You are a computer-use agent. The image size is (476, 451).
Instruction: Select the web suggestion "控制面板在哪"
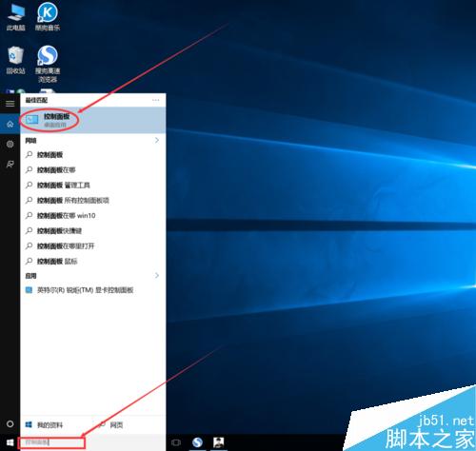coord(93,170)
